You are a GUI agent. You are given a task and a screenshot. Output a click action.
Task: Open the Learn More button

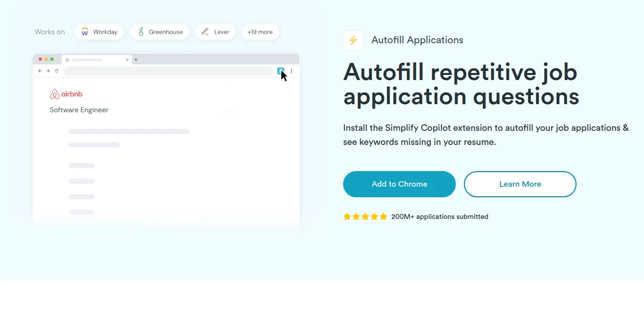click(x=520, y=184)
